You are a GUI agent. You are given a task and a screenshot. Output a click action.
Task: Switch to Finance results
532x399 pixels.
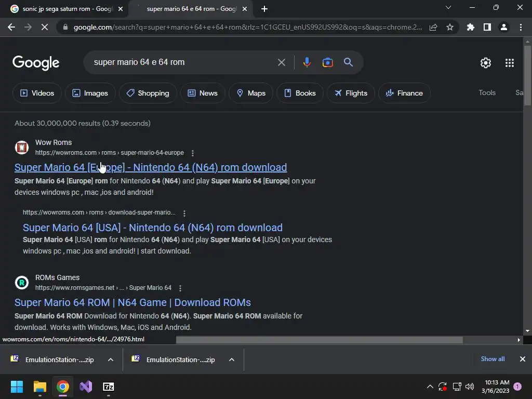(404, 93)
